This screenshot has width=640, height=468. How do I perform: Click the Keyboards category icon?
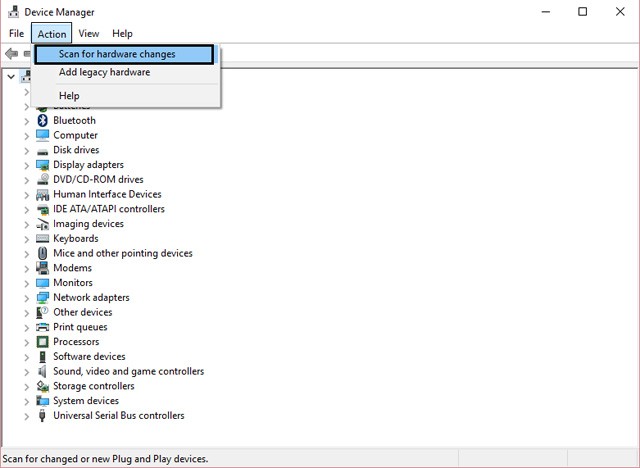43,239
